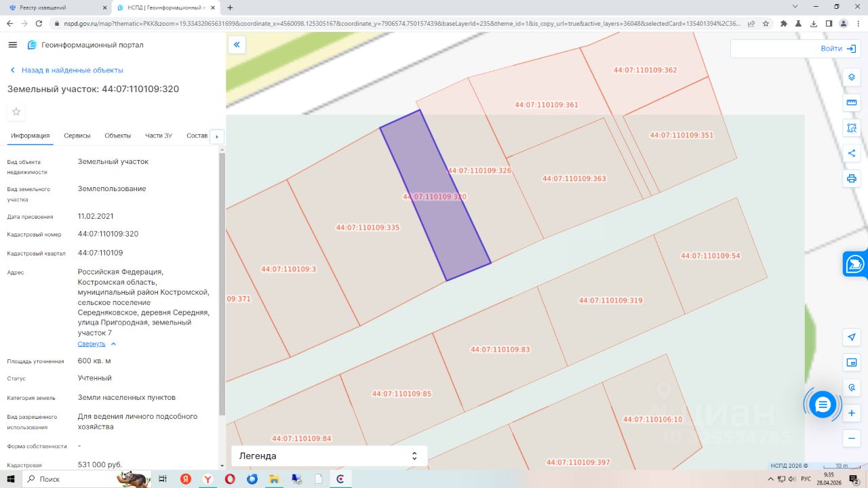This screenshot has height=488, width=868.
Task: Expand the Легенда panel
Action: point(329,456)
